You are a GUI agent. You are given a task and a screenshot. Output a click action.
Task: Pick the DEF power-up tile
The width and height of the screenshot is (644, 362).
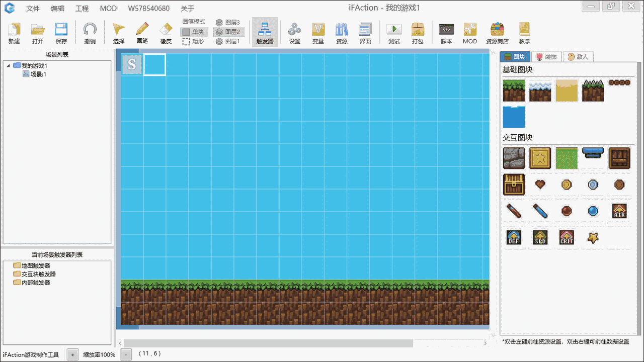coord(514,237)
